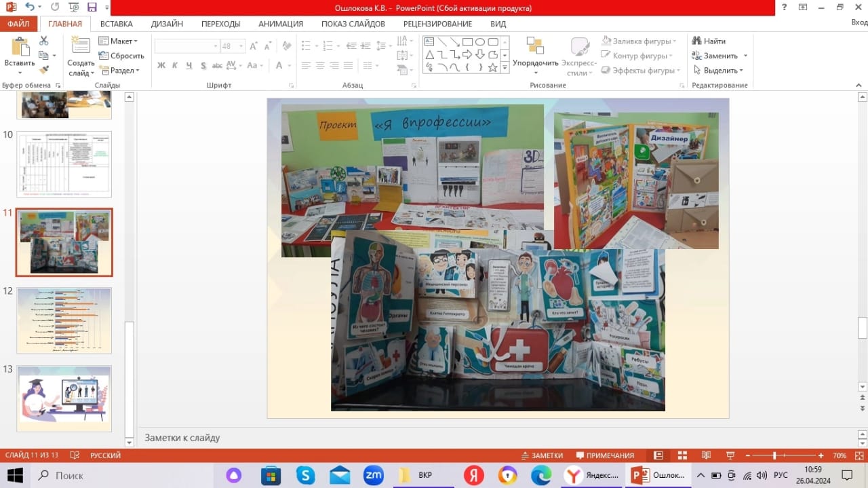Select the Cut scissors icon

click(x=44, y=41)
